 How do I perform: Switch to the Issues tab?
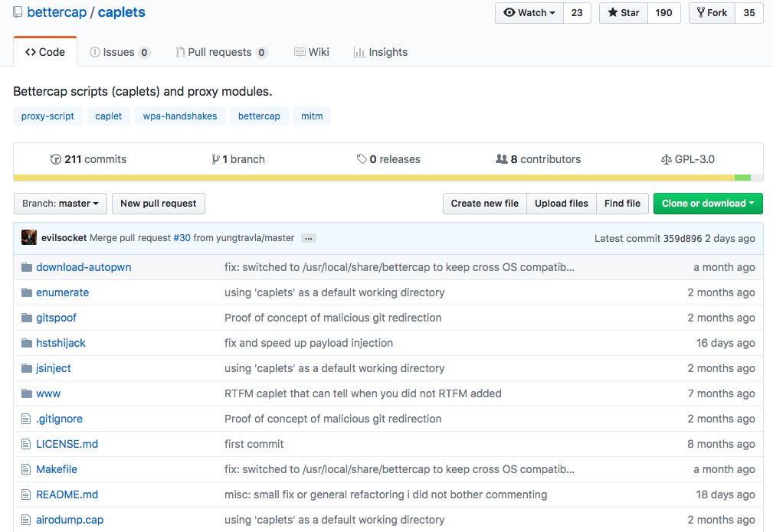[120, 52]
